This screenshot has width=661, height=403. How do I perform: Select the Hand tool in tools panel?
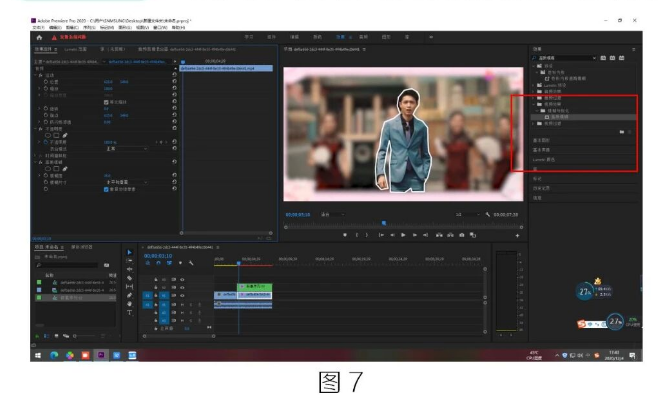[x=129, y=304]
